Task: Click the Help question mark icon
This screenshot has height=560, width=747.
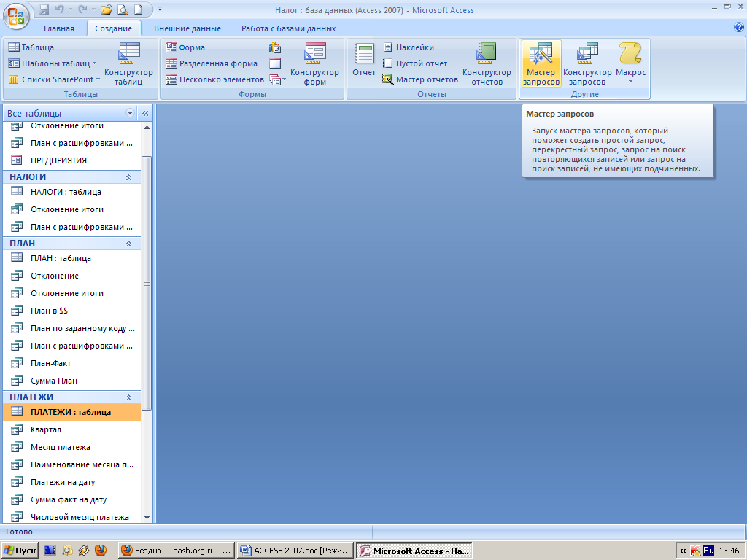Action: [x=739, y=27]
